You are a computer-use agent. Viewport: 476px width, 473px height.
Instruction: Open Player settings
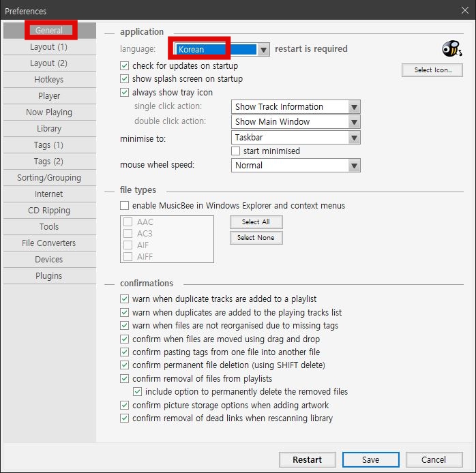50,96
